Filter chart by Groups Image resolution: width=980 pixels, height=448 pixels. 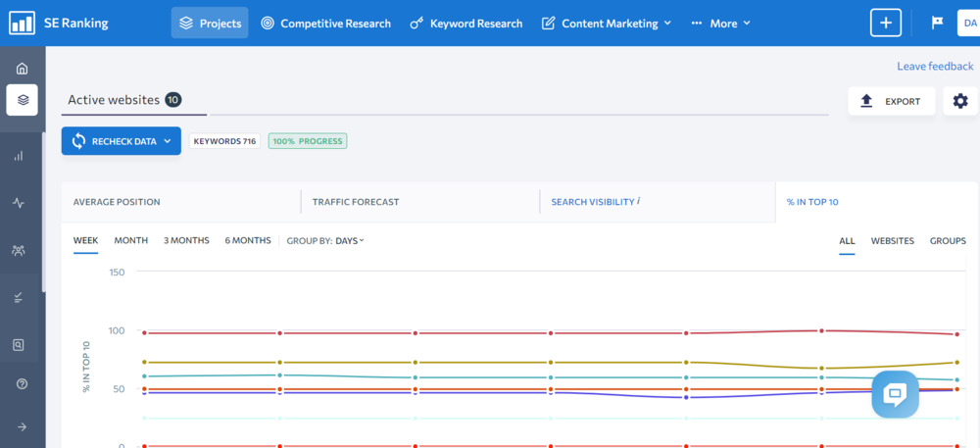click(x=948, y=240)
